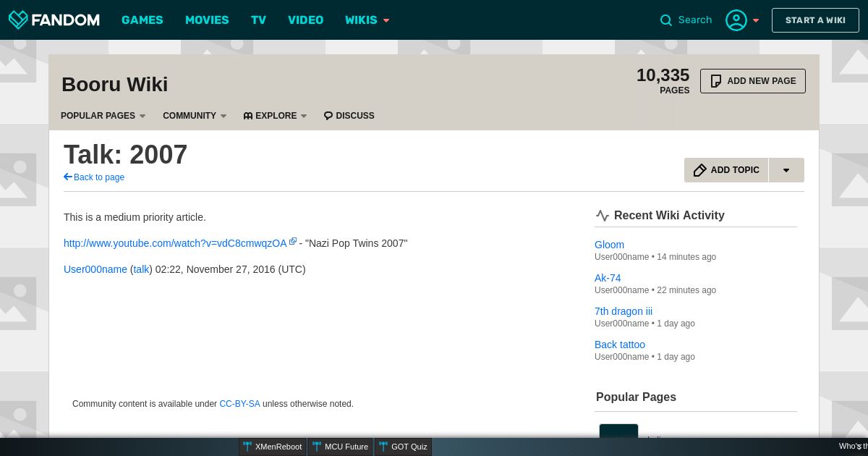Open the search magnifier icon

(x=666, y=20)
